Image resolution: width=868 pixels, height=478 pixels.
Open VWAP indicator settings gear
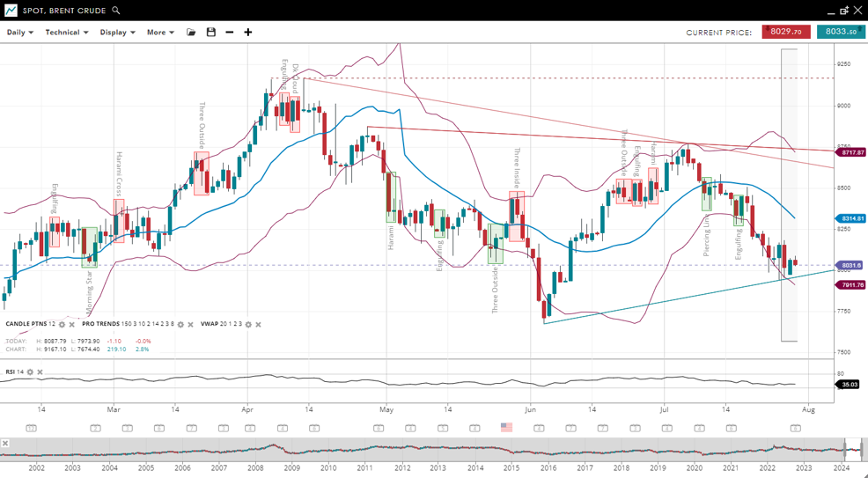tap(248, 325)
